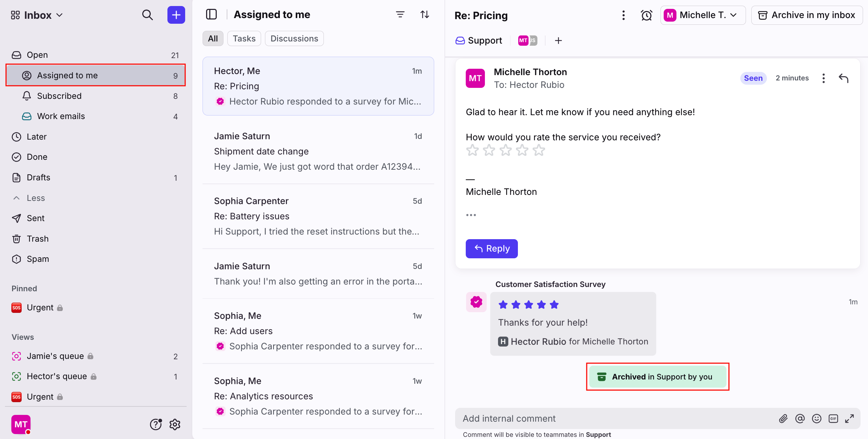868x439 pixels.
Task: Open the attach file paperclip icon
Action: (783, 418)
